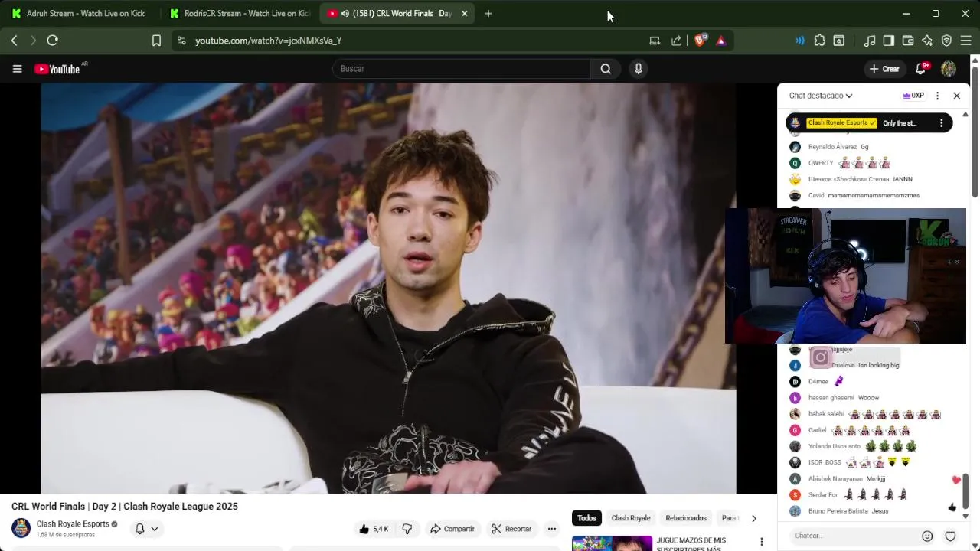The width and height of the screenshot is (980, 551).
Task: Open subscription notification bell dropdown
Action: [146, 529]
